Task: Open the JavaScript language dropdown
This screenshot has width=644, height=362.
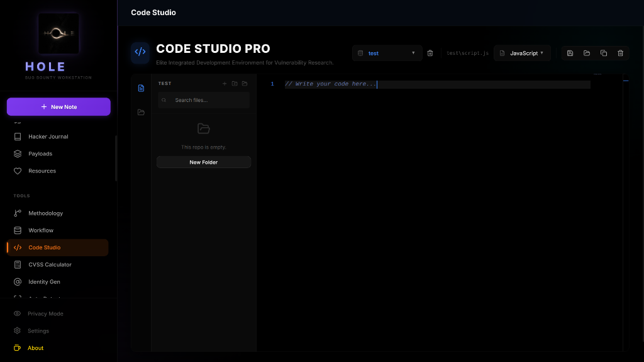Action: [522, 53]
